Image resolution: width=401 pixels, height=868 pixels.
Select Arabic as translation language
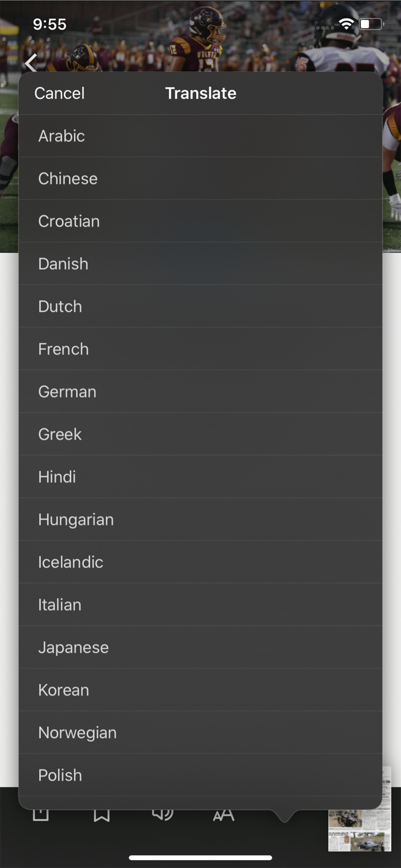pyautogui.click(x=62, y=136)
